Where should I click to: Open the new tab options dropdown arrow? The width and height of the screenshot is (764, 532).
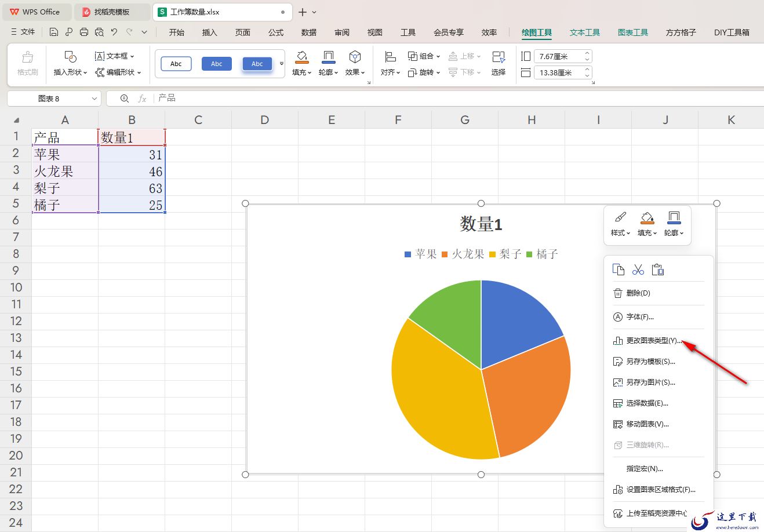314,12
